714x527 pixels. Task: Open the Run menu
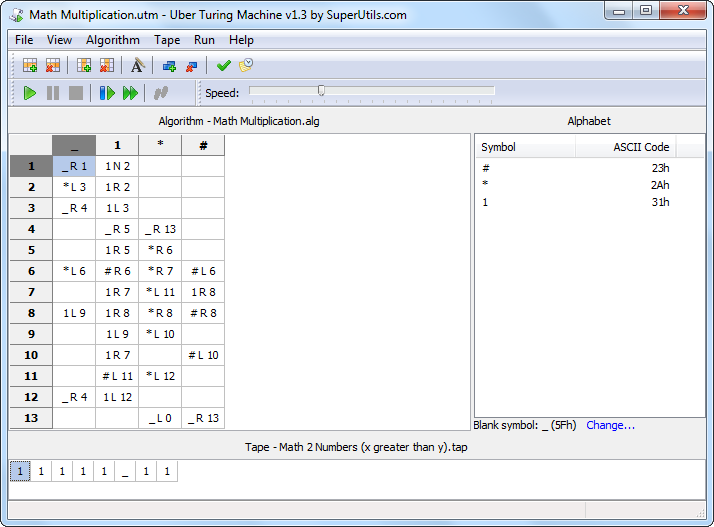[x=204, y=40]
